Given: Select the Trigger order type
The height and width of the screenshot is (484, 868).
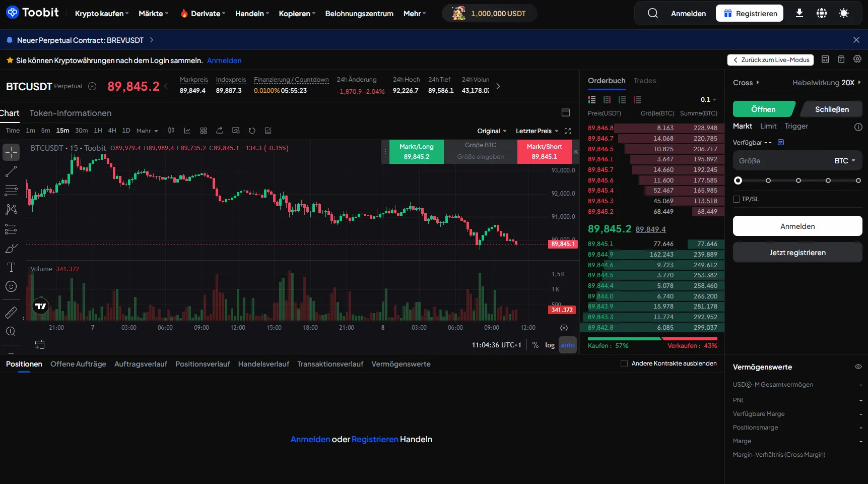Looking at the screenshot, I should (x=796, y=126).
